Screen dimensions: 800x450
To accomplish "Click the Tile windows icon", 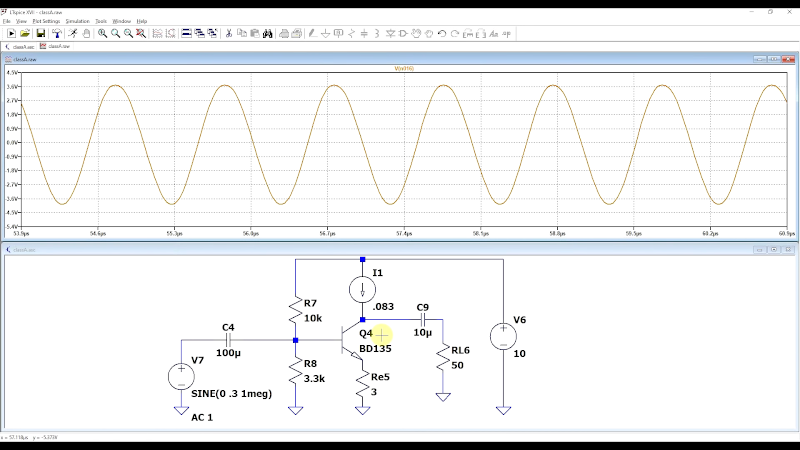I will coord(186,33).
